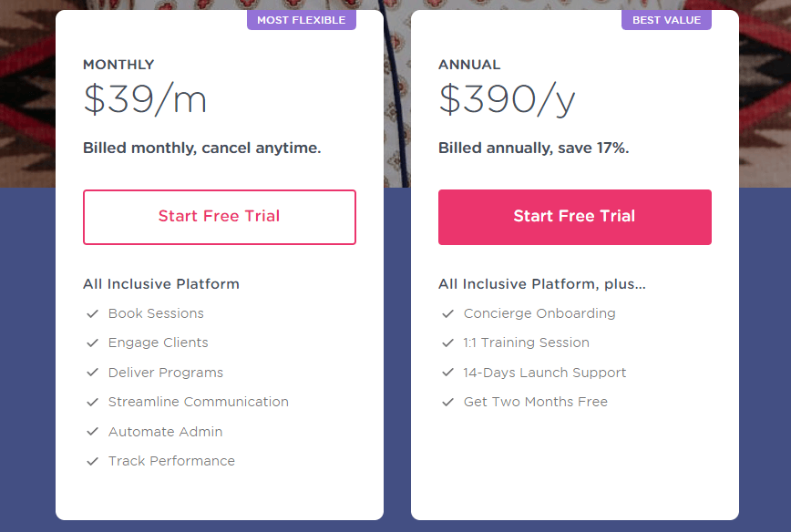Click the checkmark beside Book Sessions
This screenshot has height=532, width=791.
91,313
